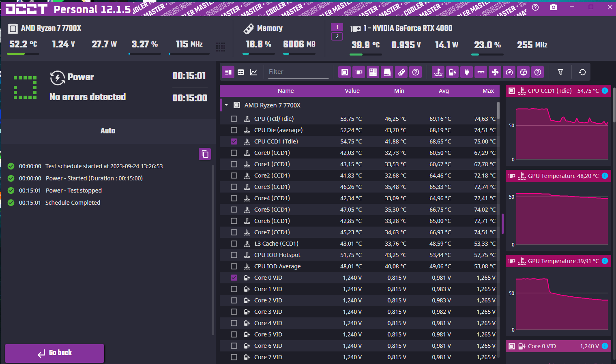Check the CPU (Tctl/Tdie) checkbox
The width and height of the screenshot is (616, 364).
(234, 119)
